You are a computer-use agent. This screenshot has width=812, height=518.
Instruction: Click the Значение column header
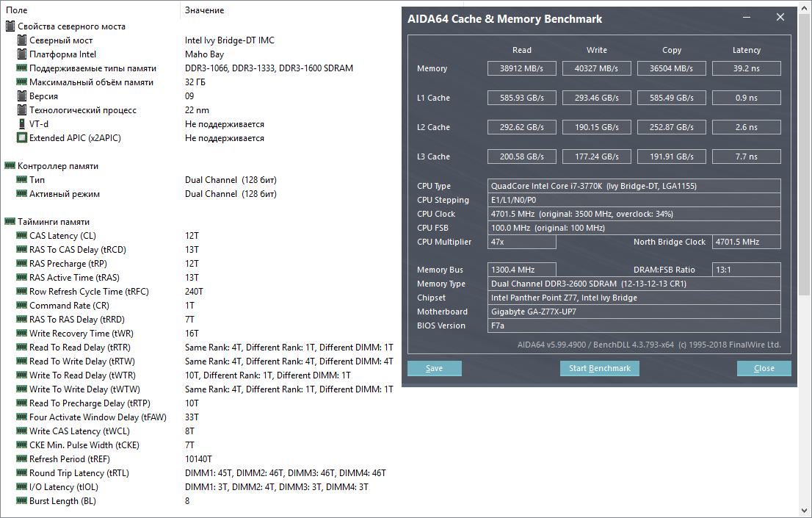tap(205, 10)
